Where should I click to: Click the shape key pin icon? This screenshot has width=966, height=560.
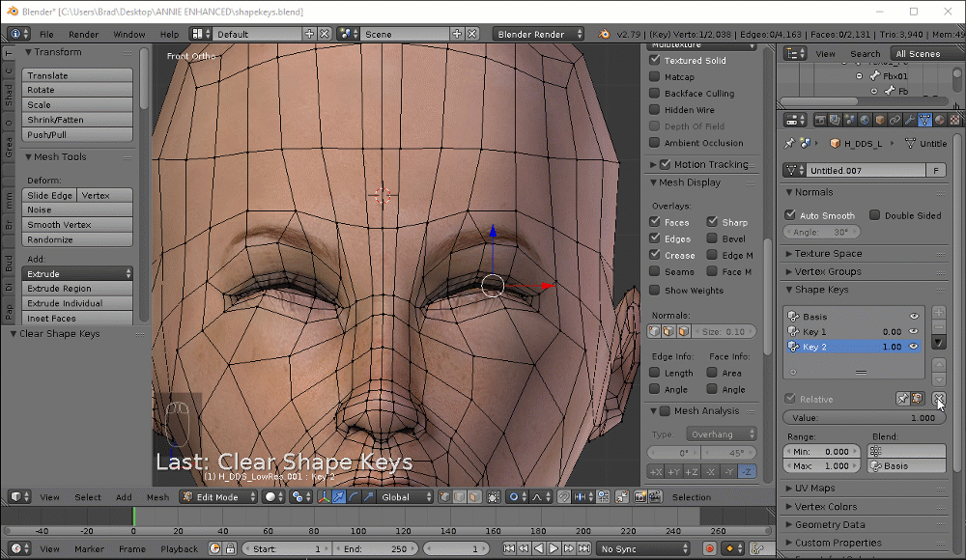902,399
